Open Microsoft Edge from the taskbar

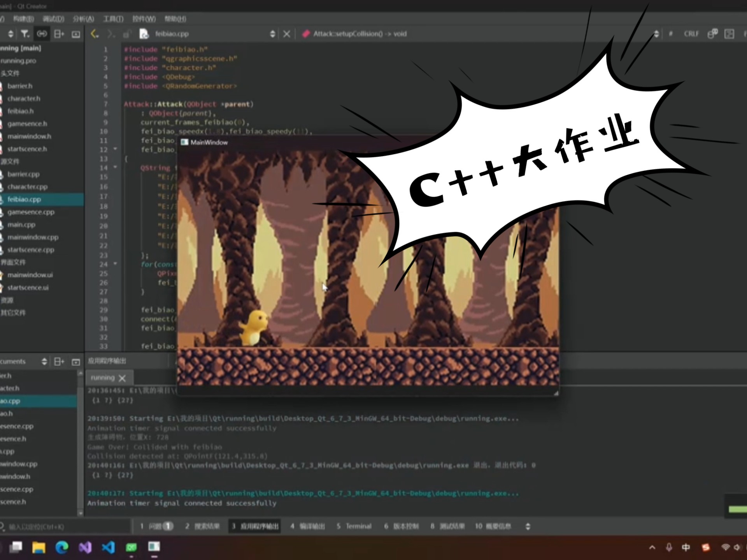pyautogui.click(x=62, y=547)
